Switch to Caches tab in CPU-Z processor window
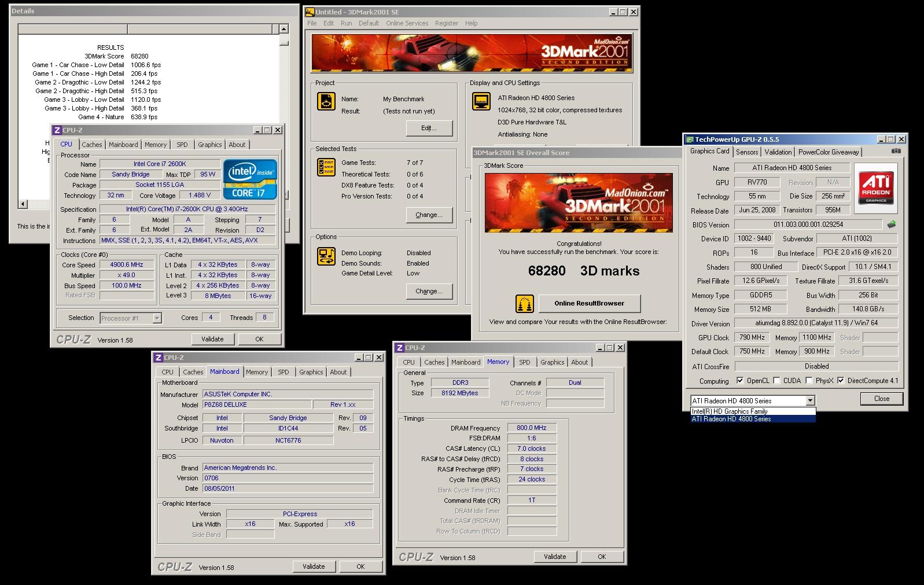 coord(91,145)
